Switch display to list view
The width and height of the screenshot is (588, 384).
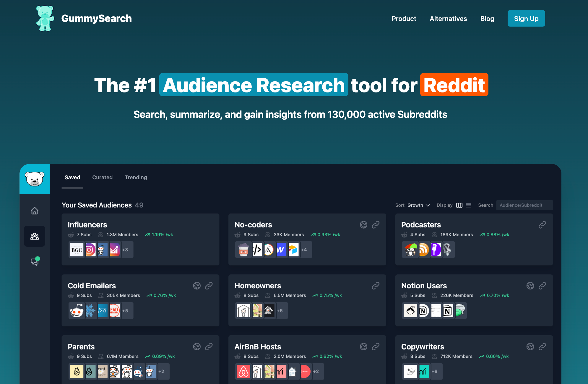[x=468, y=205]
